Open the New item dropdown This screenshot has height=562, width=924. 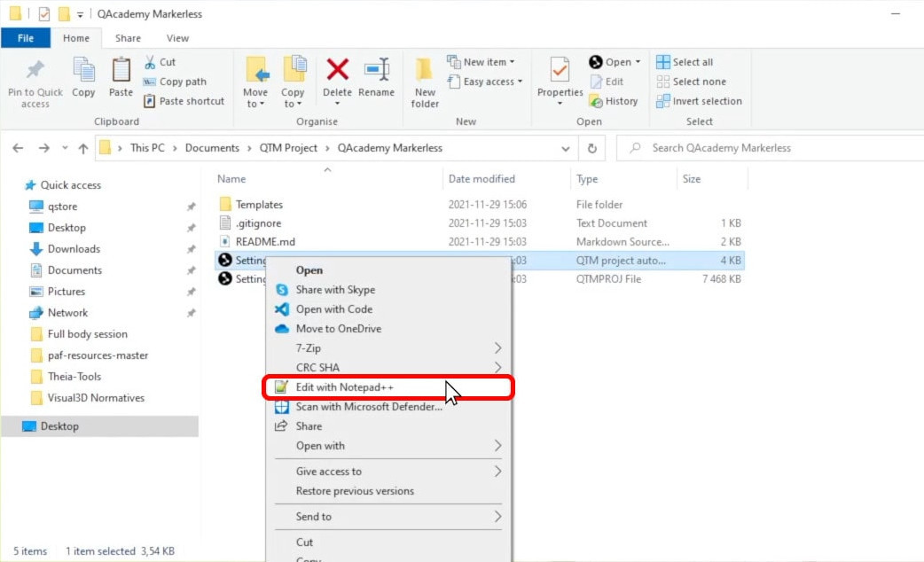click(489, 62)
